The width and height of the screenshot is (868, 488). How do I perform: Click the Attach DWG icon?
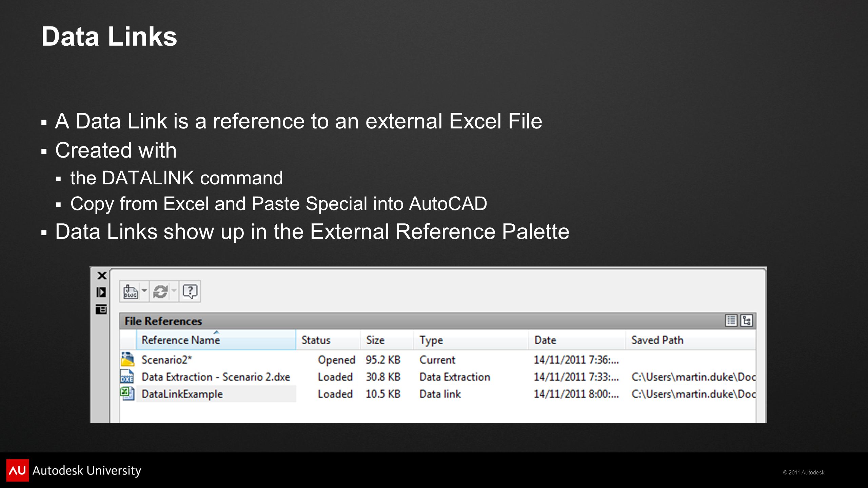[x=131, y=291]
